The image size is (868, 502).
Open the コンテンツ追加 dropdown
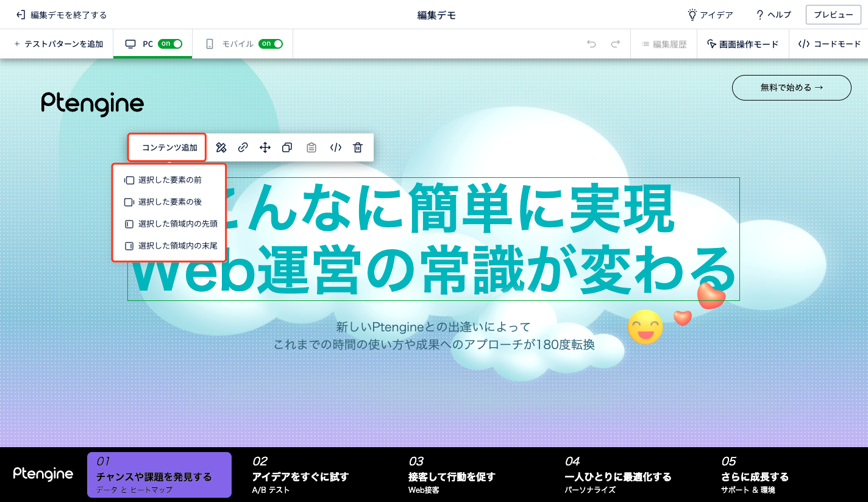[x=167, y=147]
